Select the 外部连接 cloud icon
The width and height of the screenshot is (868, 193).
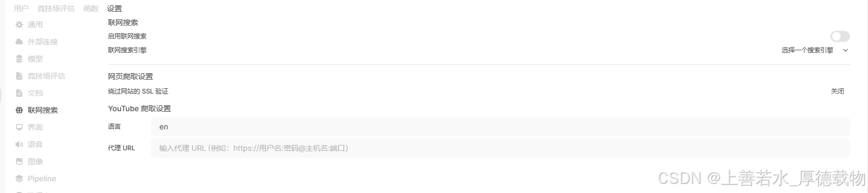pos(19,42)
